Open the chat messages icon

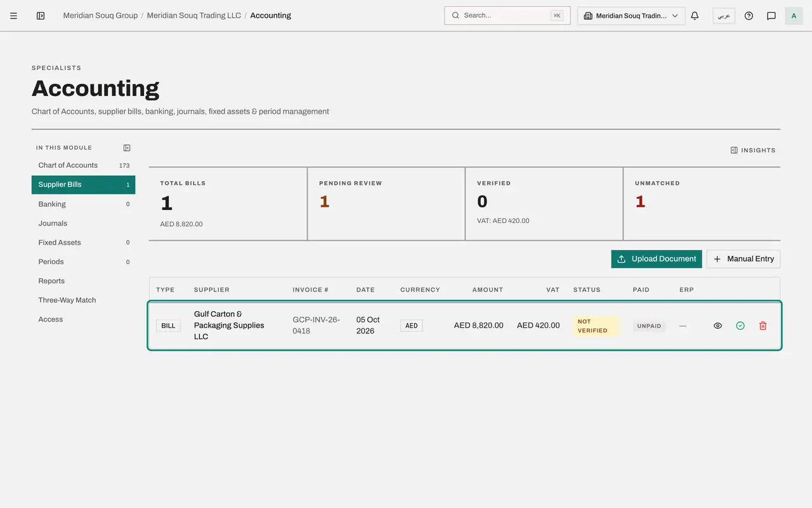(771, 16)
